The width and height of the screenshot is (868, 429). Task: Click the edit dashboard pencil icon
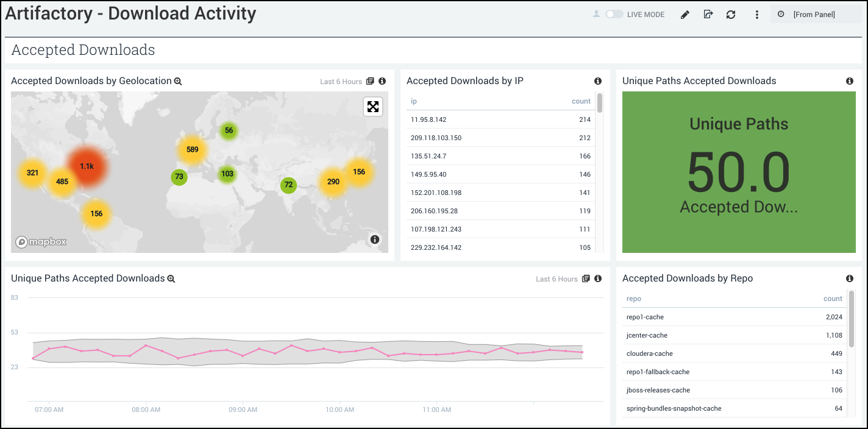tap(685, 15)
